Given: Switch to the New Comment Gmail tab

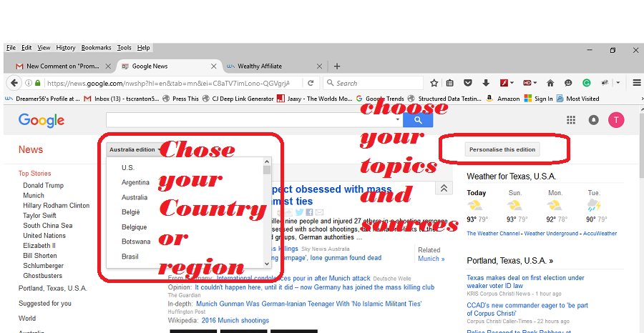Looking at the screenshot, I should coord(62,66).
